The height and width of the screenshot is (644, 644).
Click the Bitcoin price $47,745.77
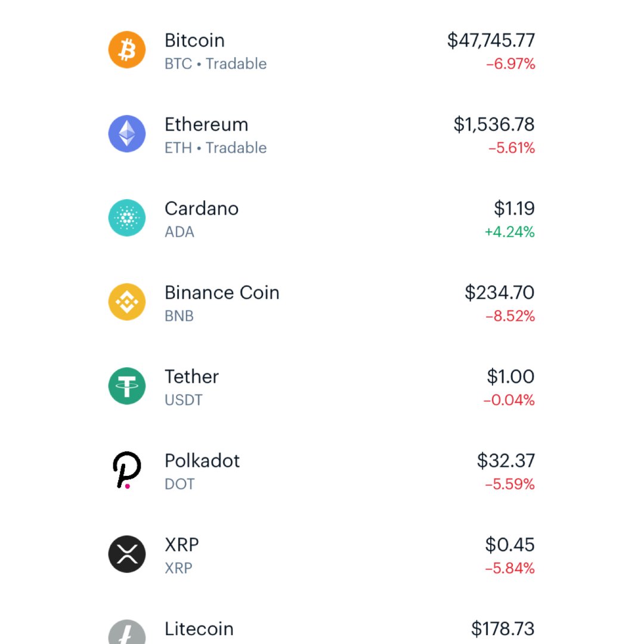pyautogui.click(x=491, y=41)
